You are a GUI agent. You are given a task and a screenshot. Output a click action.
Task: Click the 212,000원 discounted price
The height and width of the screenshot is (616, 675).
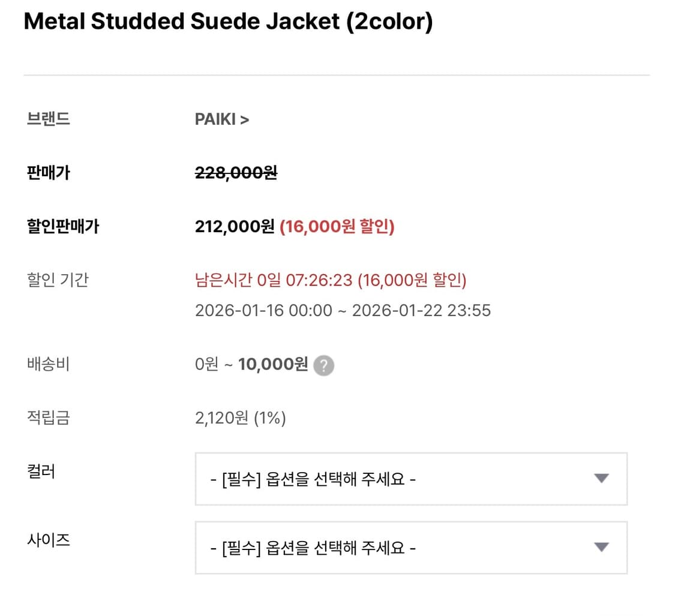(x=235, y=227)
